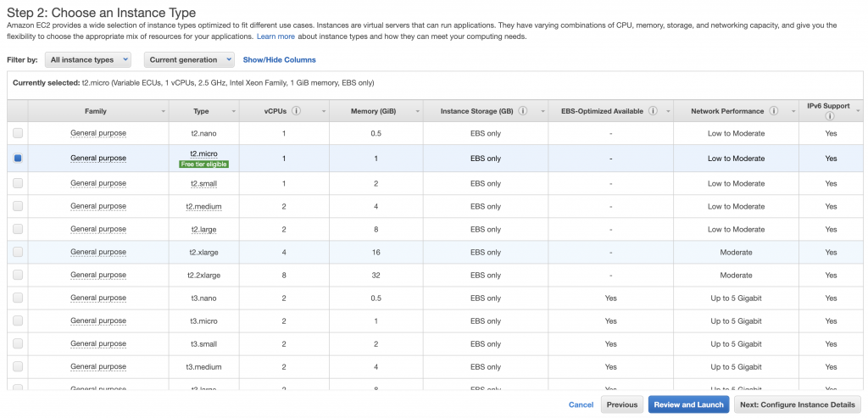Image resolution: width=868 pixels, height=418 pixels.
Task: Open EBS-Optimized column sort arrow
Action: coord(668,111)
